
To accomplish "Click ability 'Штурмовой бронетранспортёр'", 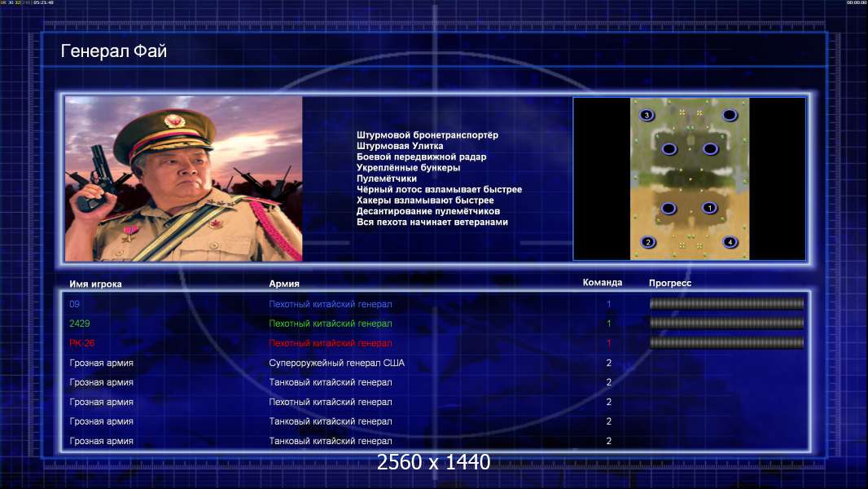I will (x=427, y=135).
